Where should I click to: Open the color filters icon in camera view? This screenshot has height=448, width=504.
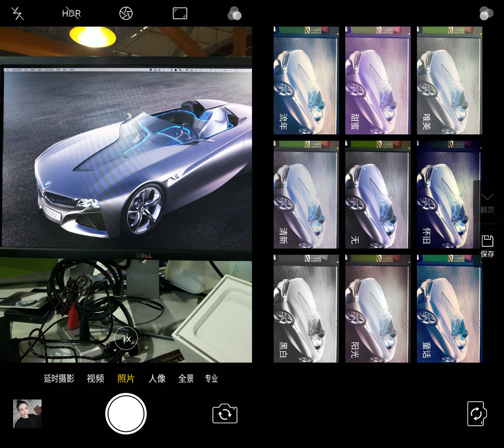tap(234, 14)
